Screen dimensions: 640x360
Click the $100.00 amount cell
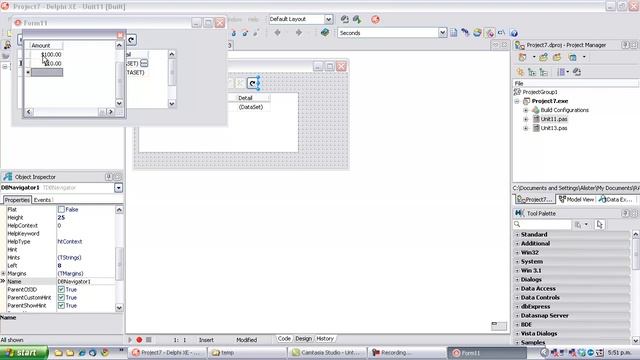point(47,54)
